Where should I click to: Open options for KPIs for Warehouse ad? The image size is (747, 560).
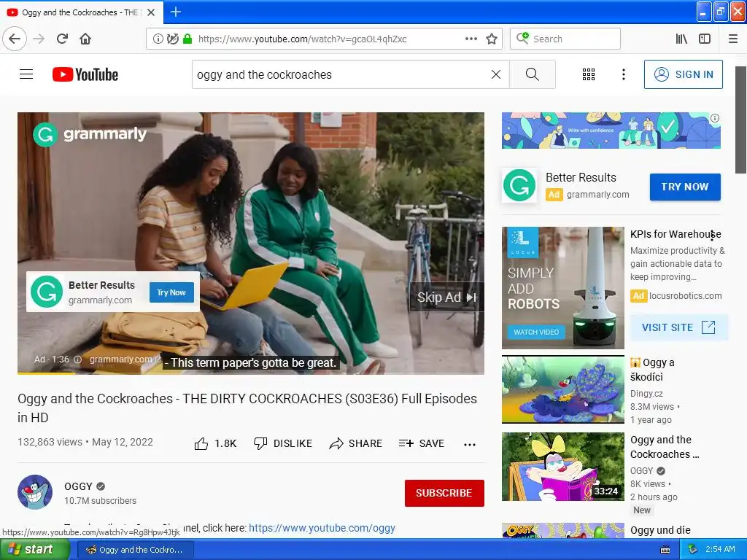tap(712, 235)
